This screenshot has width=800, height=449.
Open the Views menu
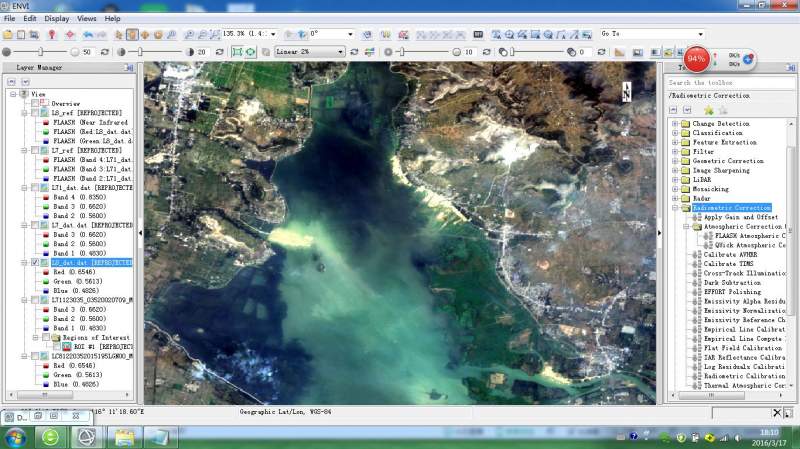87,18
